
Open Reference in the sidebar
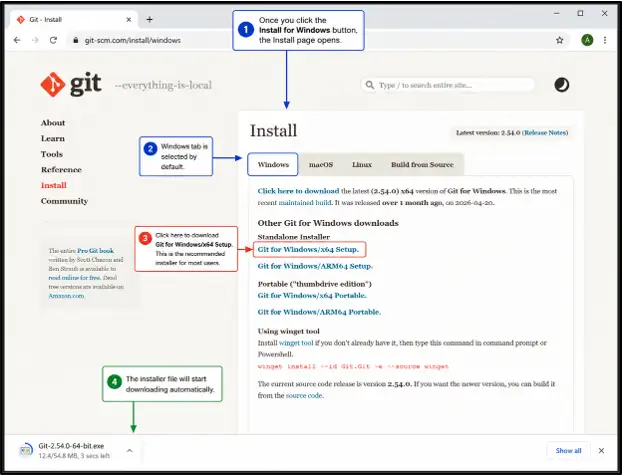[61, 169]
